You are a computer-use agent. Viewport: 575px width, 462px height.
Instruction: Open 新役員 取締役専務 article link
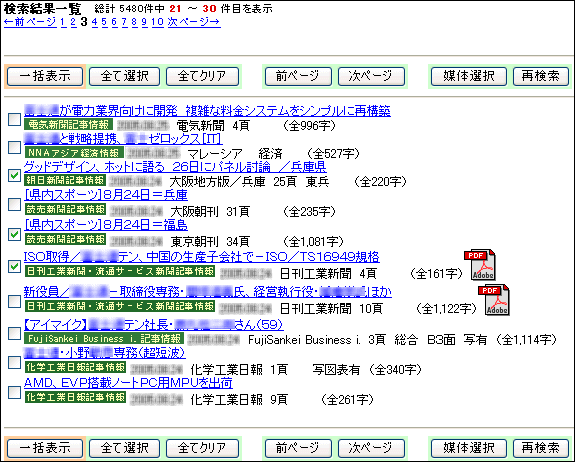[208, 292]
